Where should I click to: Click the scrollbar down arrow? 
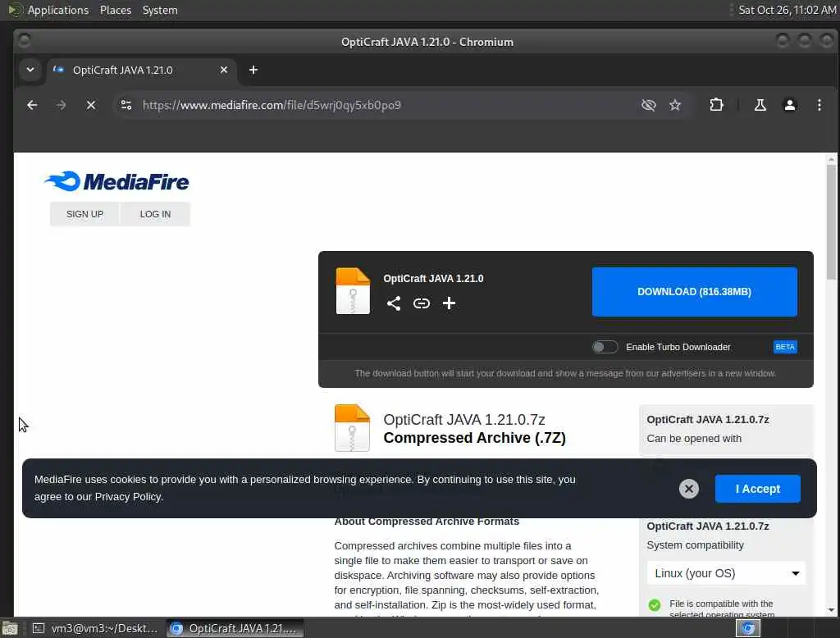click(831, 610)
